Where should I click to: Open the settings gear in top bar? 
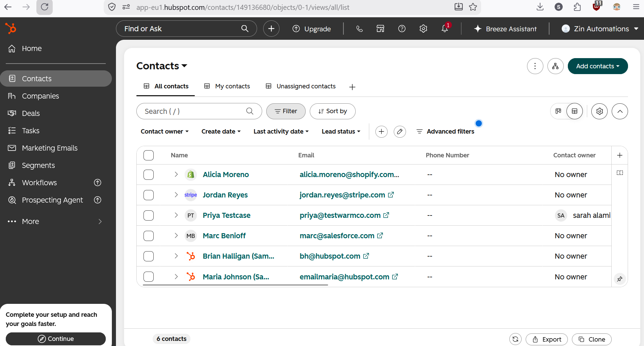(423, 29)
